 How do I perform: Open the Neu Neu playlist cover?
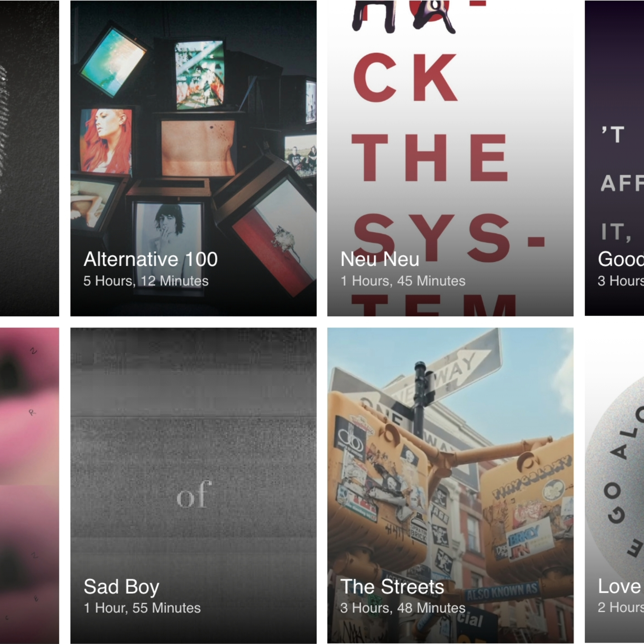click(450, 158)
